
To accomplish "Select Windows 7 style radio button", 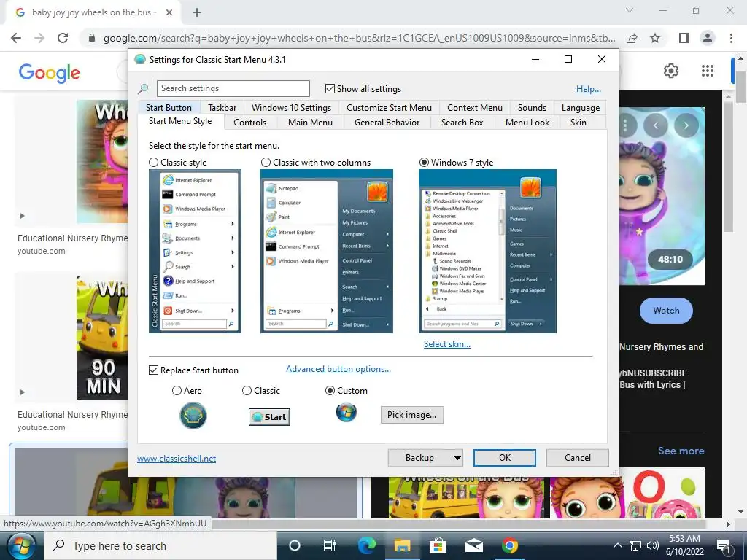I will pos(424,163).
